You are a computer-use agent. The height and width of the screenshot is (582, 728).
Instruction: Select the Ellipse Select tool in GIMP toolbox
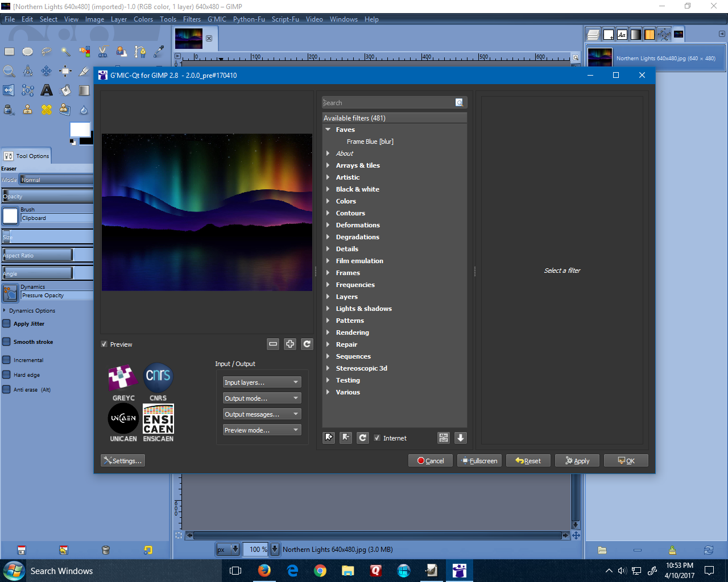coord(28,52)
